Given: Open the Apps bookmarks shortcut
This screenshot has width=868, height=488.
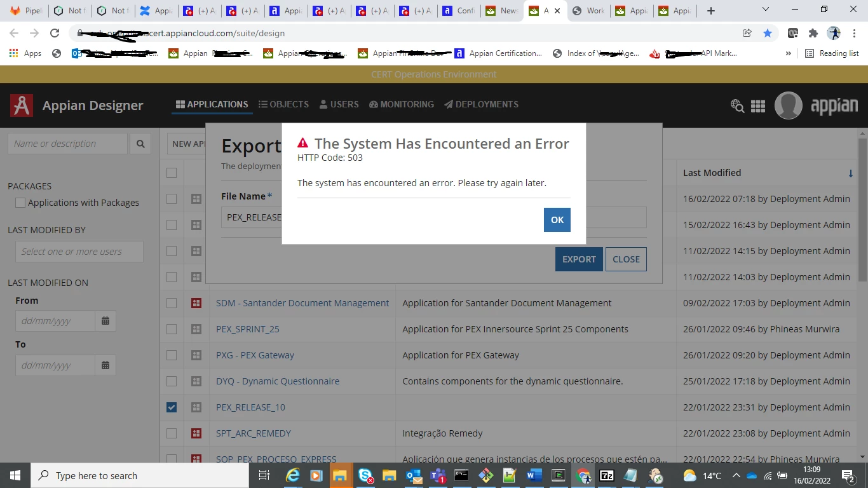Looking at the screenshot, I should (25, 53).
